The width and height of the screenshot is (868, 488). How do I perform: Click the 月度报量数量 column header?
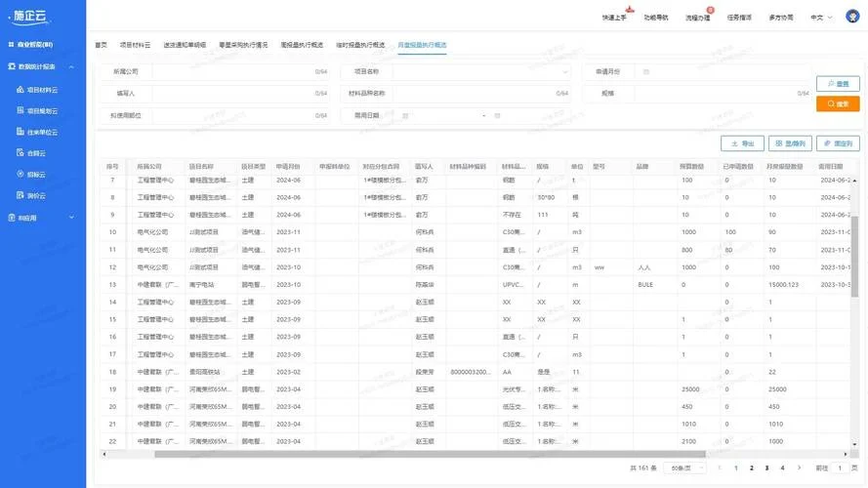click(x=784, y=167)
